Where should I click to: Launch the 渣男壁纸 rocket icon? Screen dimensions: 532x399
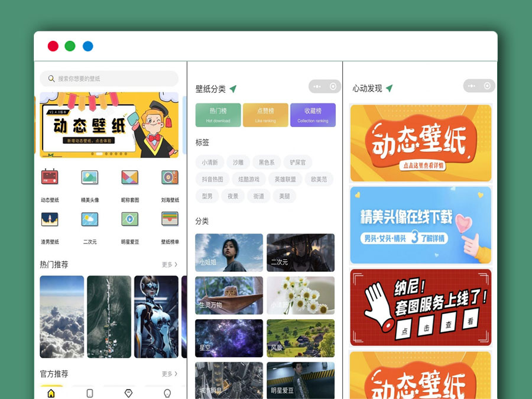50,220
